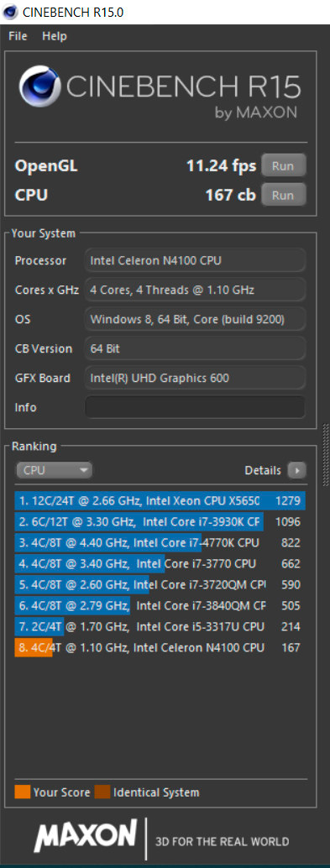Viewport: 330px width, 868px height.
Task: Run the OpenGL benchmark
Action: click(x=283, y=165)
